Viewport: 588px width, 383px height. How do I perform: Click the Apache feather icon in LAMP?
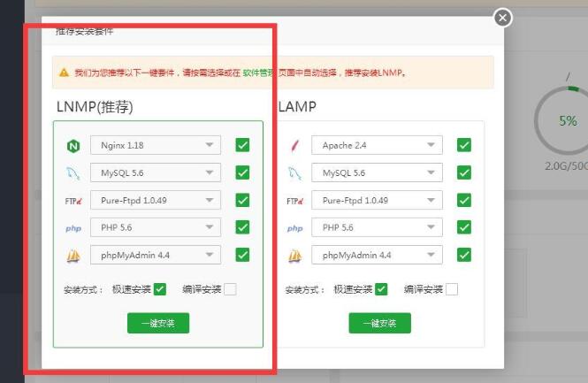pos(294,146)
